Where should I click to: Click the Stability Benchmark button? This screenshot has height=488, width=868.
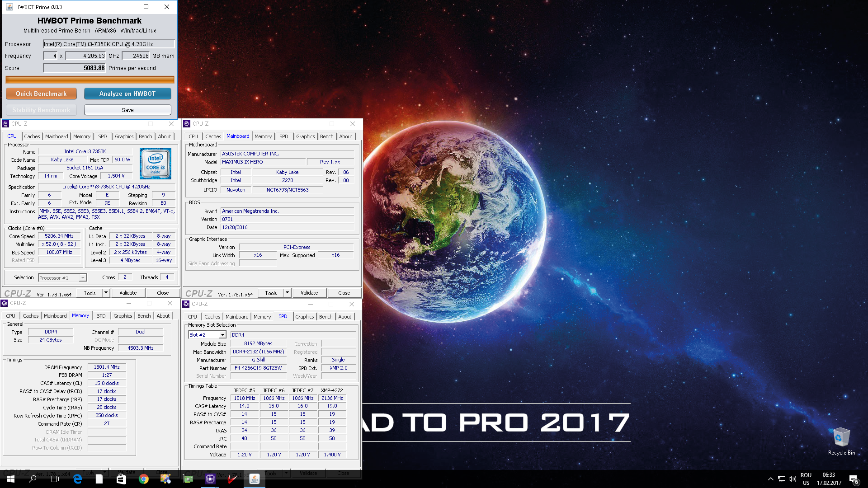[x=41, y=110]
